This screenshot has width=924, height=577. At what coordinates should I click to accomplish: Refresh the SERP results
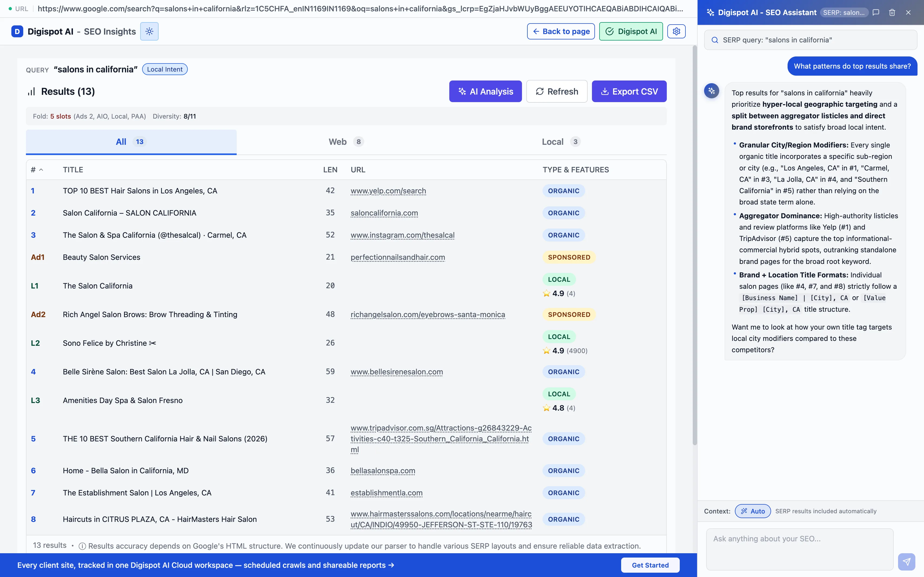tap(557, 91)
